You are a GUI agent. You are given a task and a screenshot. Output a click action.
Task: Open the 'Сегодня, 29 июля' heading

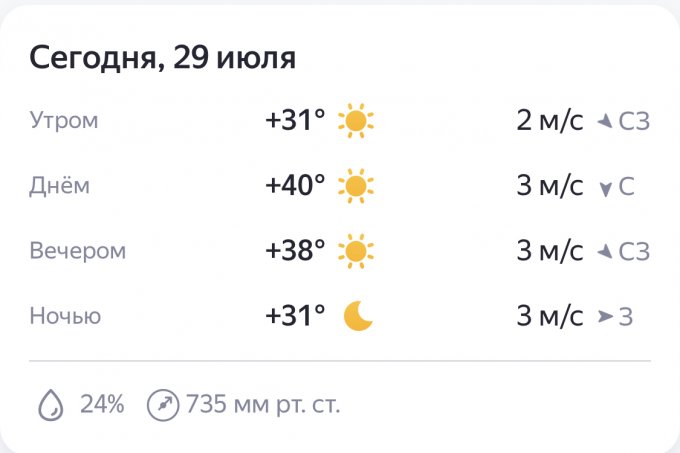point(163,57)
